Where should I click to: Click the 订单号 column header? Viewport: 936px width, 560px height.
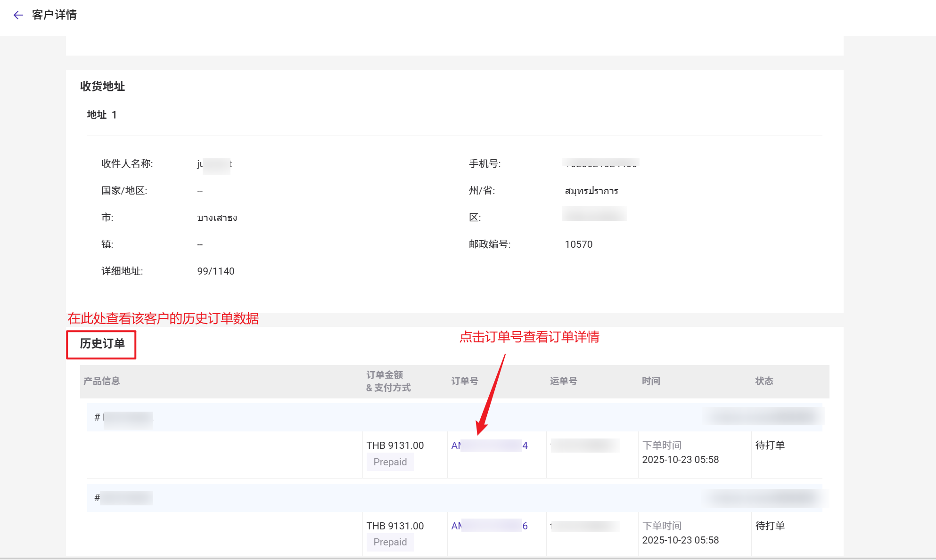[465, 381]
